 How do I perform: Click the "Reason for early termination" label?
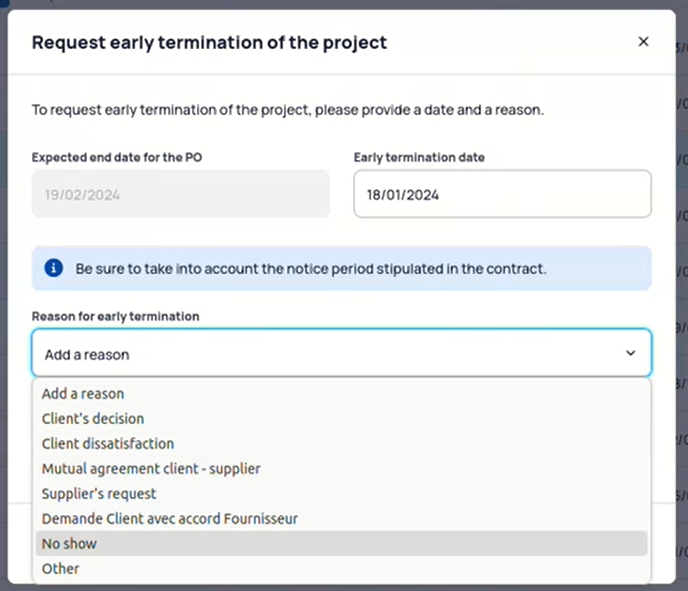(115, 316)
